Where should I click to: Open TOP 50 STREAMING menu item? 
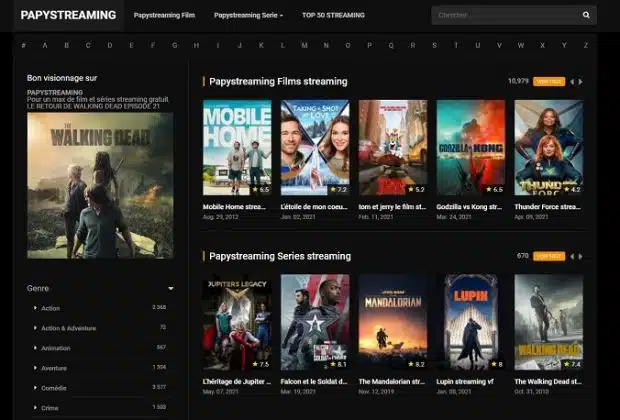pos(333,15)
